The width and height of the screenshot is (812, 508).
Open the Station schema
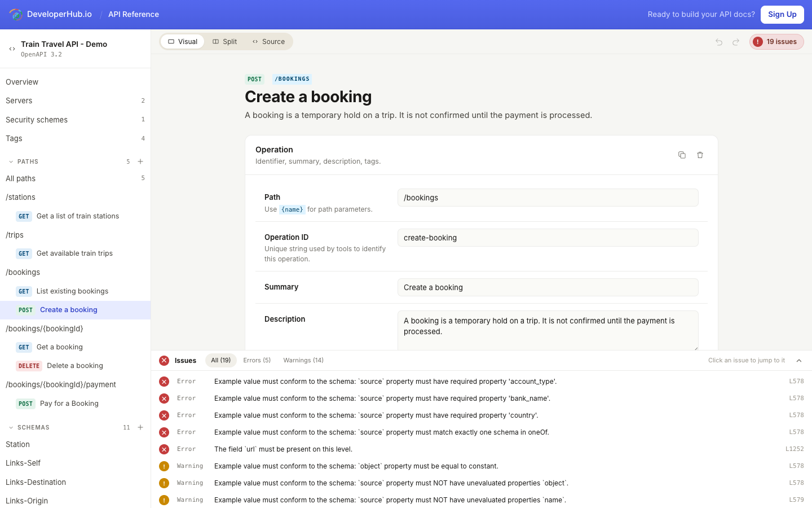click(75, 444)
